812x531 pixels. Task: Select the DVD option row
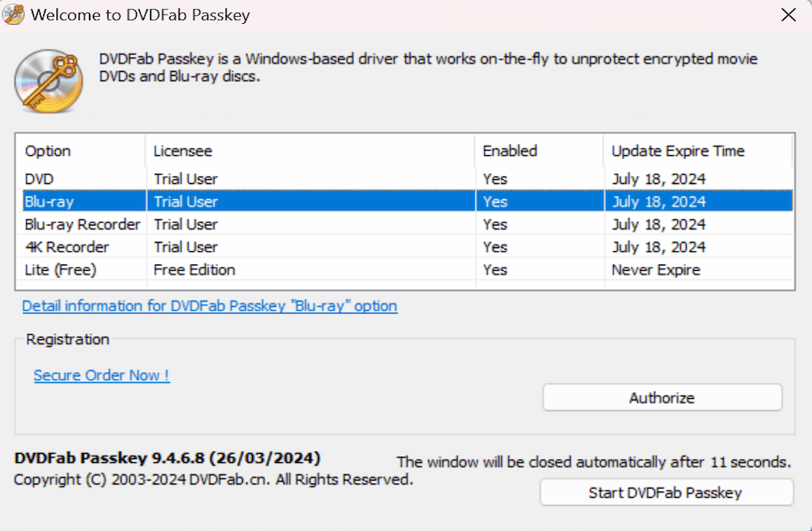(77, 179)
